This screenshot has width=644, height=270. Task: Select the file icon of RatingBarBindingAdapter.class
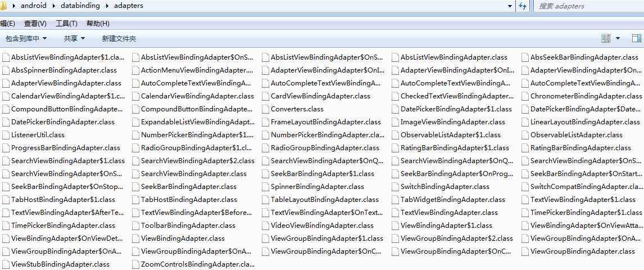click(524, 148)
